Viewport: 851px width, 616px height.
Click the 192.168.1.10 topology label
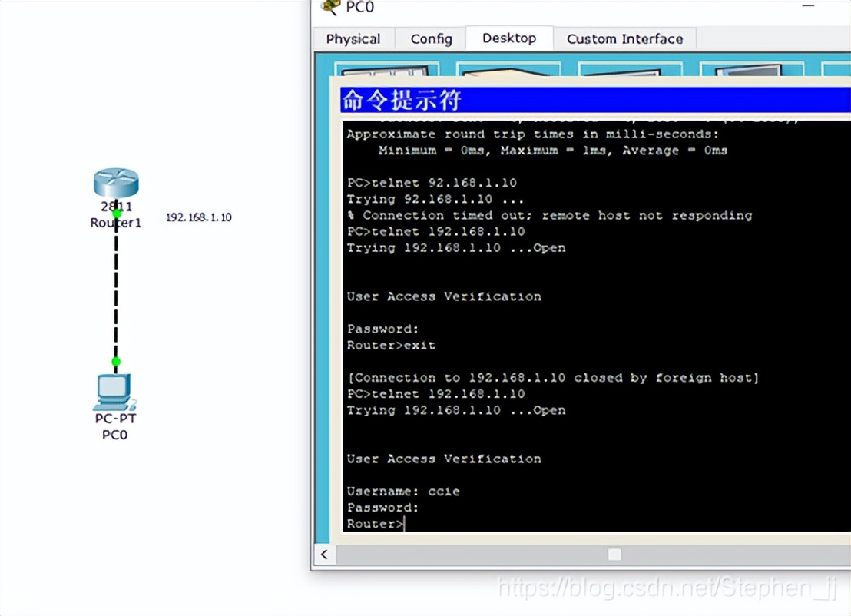(x=199, y=217)
